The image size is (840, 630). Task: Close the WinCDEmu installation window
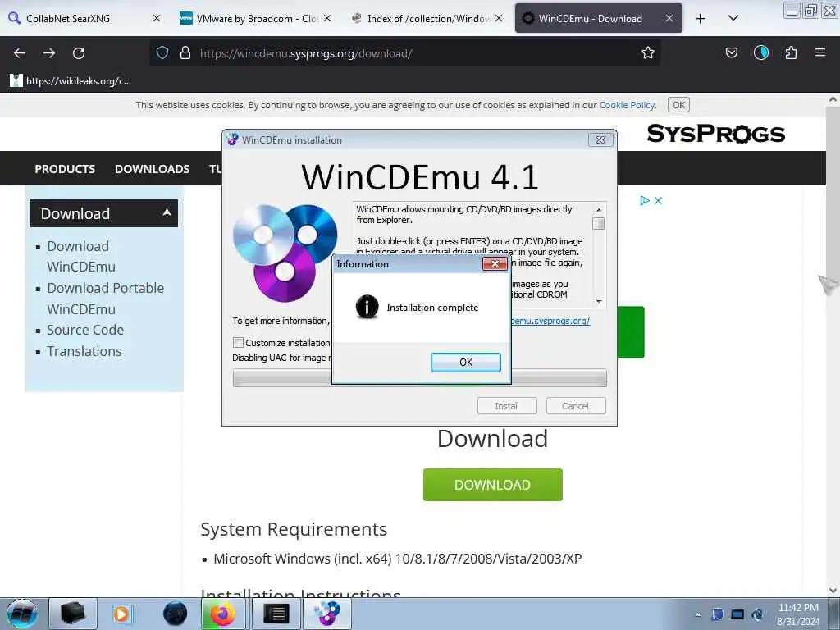[x=600, y=139]
